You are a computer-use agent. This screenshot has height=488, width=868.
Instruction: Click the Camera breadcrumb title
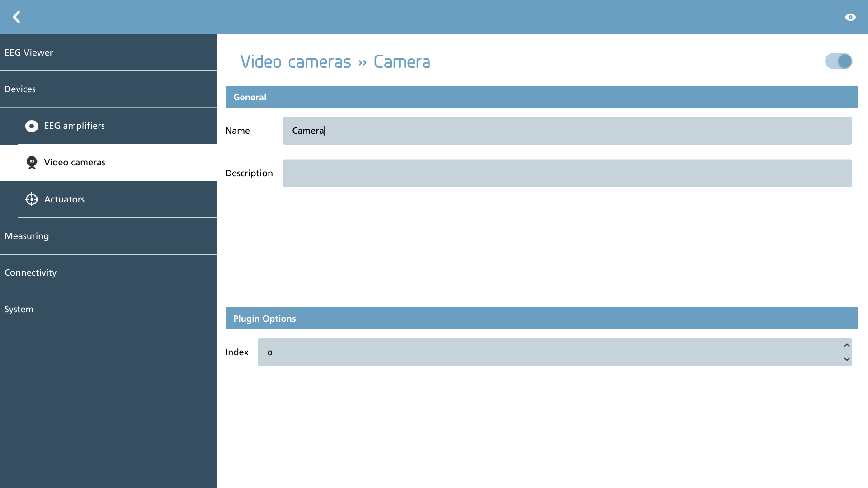tap(402, 62)
